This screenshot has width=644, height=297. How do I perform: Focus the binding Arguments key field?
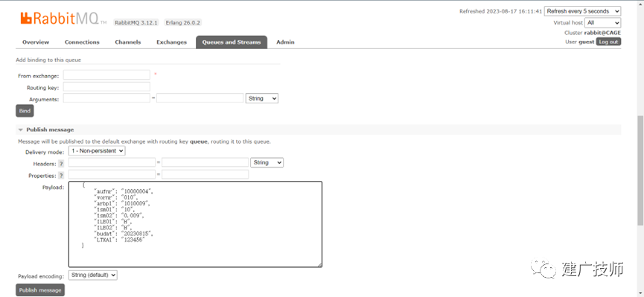pos(106,98)
